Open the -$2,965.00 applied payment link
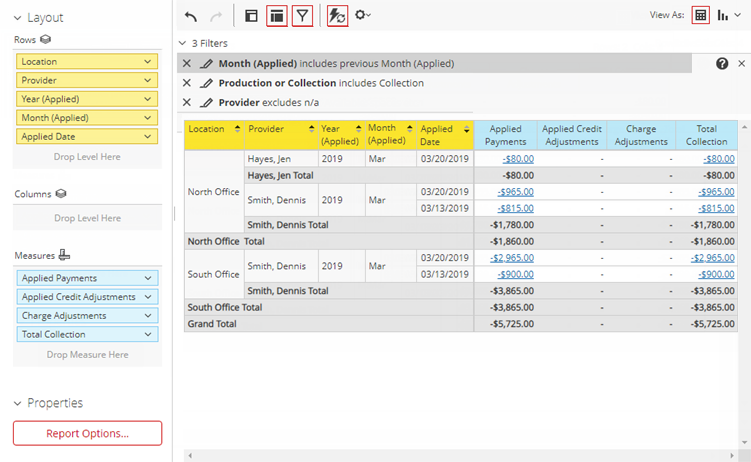Image resolution: width=751 pixels, height=462 pixels. [x=511, y=258]
